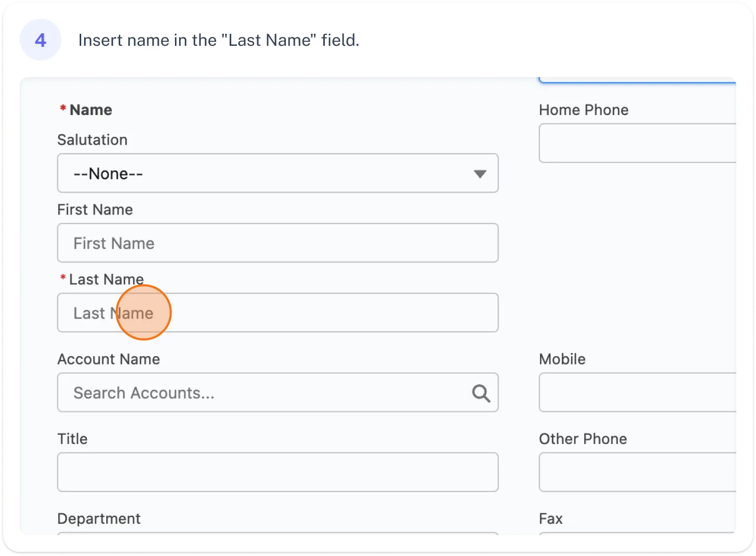
Task: Click the step instruction text
Action: [219, 40]
